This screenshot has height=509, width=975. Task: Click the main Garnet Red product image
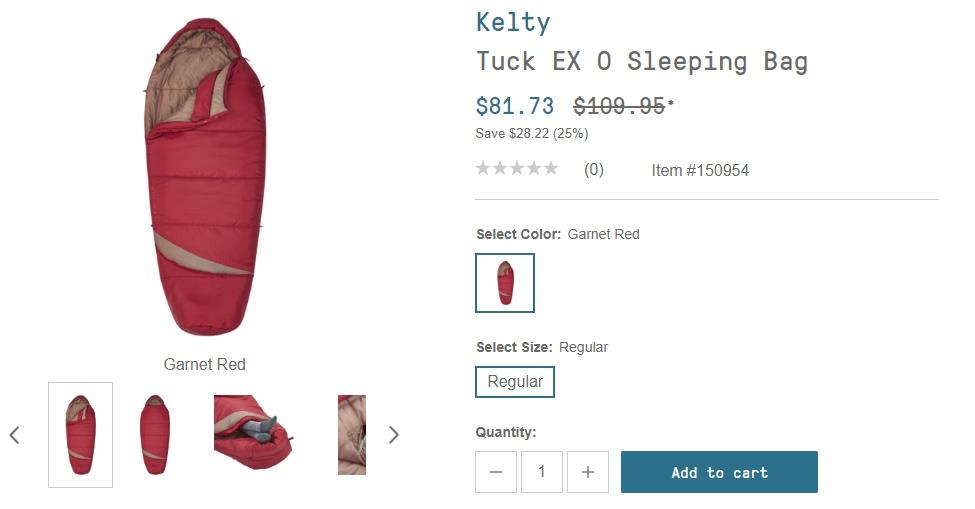(205, 177)
